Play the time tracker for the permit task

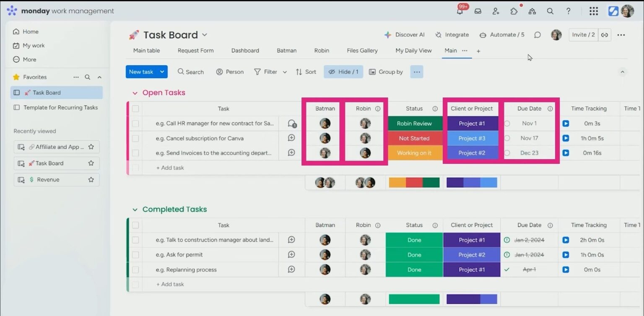click(x=566, y=254)
